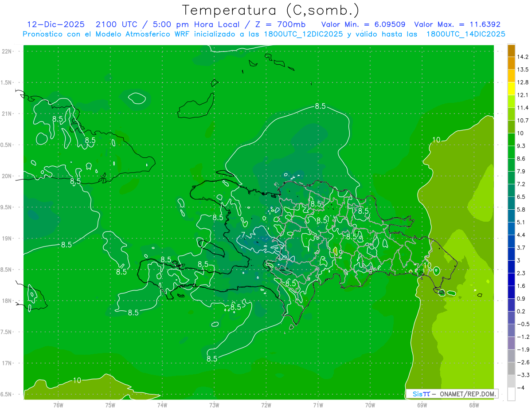This screenshot has height=411, width=532.
Task: Click the '7' contour label over Haiti
Action: click(x=243, y=235)
